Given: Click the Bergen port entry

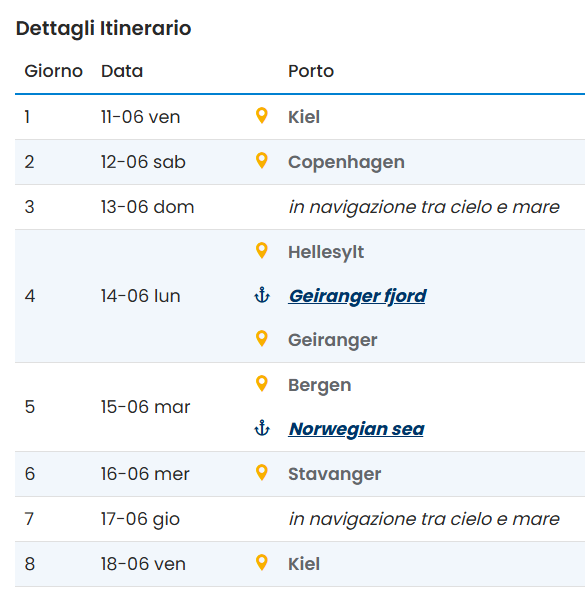Looking at the screenshot, I should click(x=319, y=386).
